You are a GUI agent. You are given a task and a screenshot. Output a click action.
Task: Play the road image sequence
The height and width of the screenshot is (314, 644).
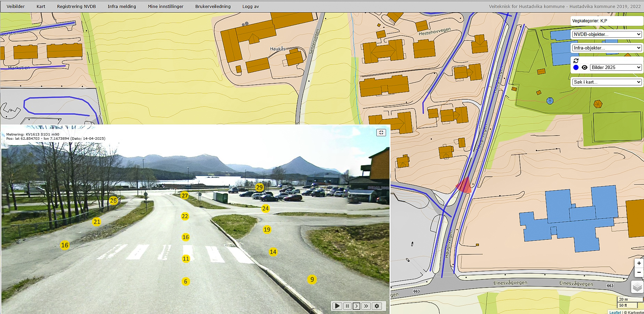pyautogui.click(x=337, y=306)
